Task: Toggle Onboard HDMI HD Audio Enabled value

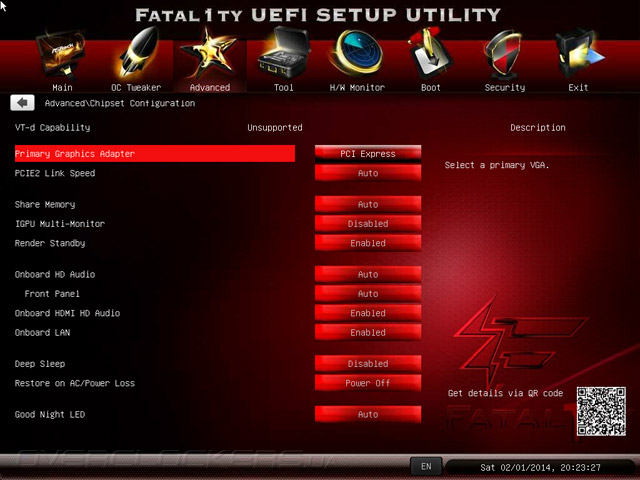Action: pyautogui.click(x=368, y=313)
